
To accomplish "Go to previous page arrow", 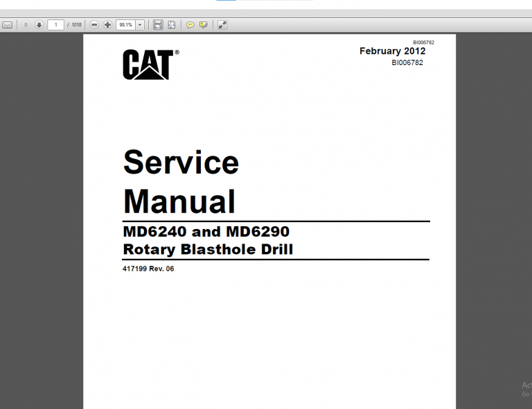I will tap(26, 25).
